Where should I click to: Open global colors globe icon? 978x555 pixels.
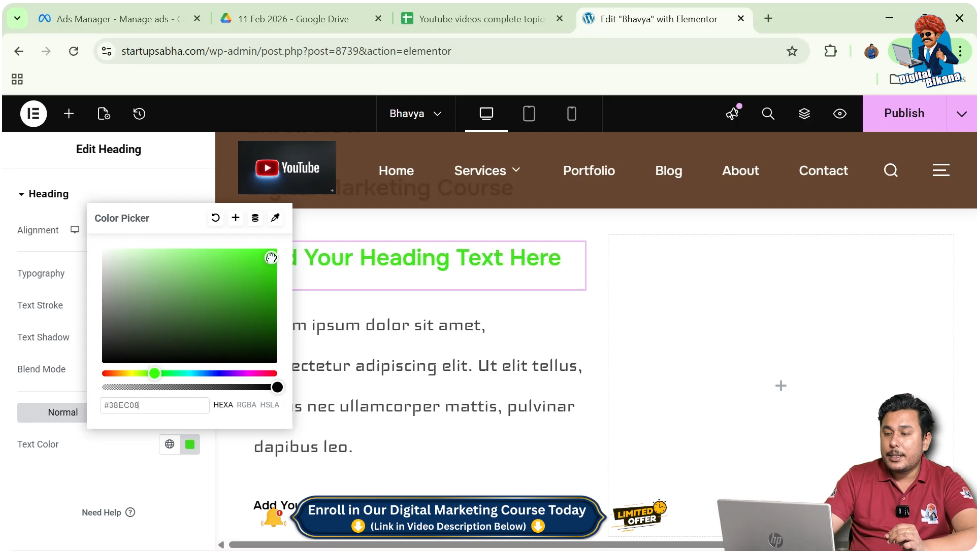point(170,444)
